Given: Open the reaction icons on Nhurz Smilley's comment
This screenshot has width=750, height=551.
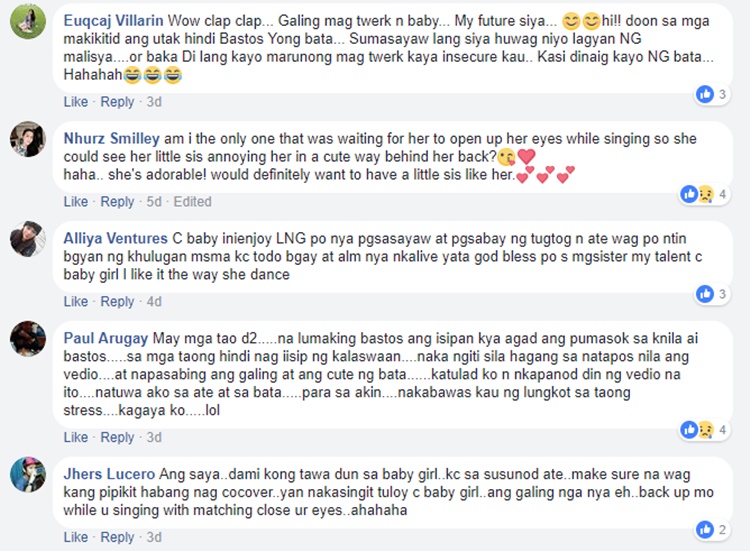Looking at the screenshot, I should 705,194.
